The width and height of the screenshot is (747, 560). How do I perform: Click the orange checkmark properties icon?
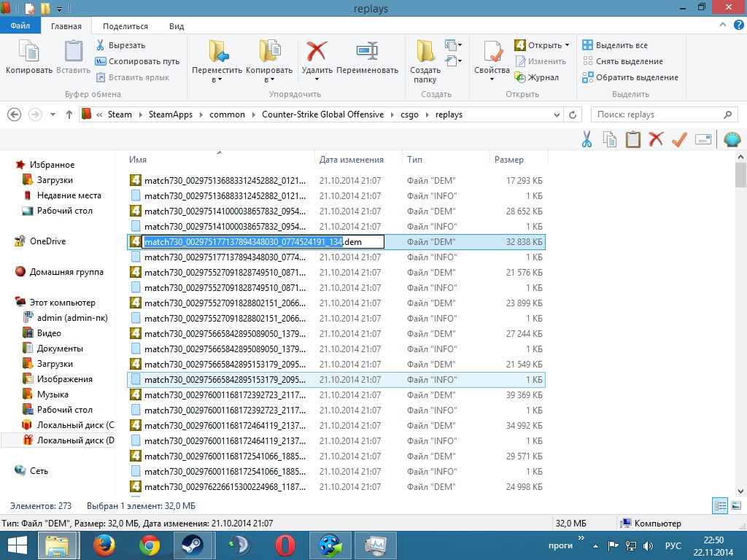tap(679, 139)
